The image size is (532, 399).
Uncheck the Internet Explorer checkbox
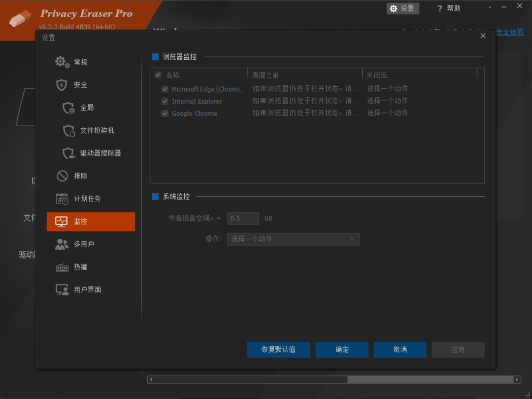pyautogui.click(x=165, y=102)
